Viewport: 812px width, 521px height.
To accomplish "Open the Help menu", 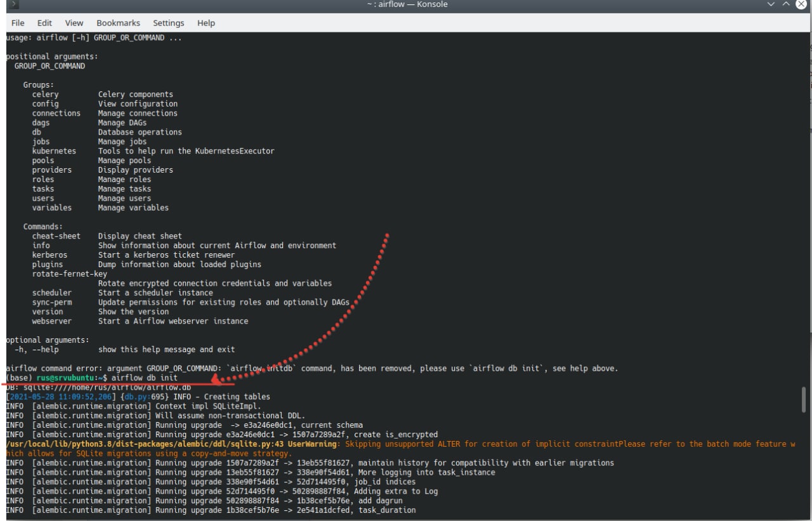I will pos(206,23).
